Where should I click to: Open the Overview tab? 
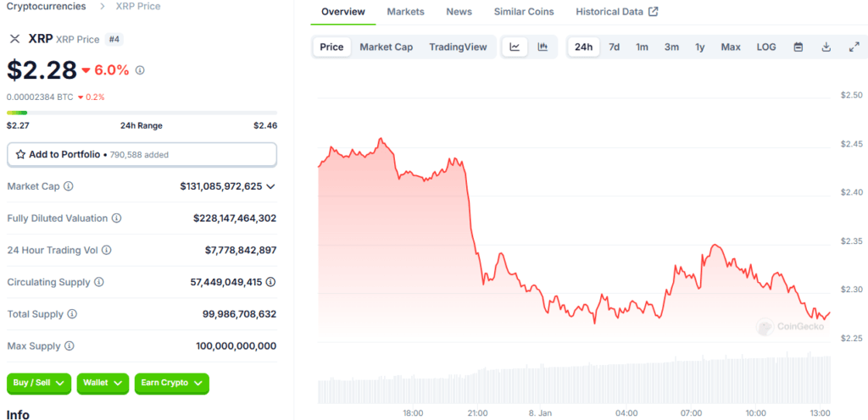[343, 12]
